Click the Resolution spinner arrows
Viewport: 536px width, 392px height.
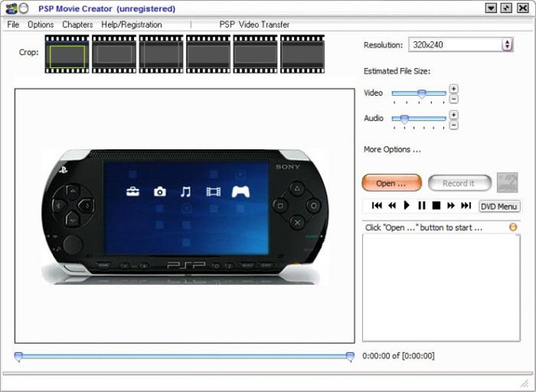[x=507, y=45]
